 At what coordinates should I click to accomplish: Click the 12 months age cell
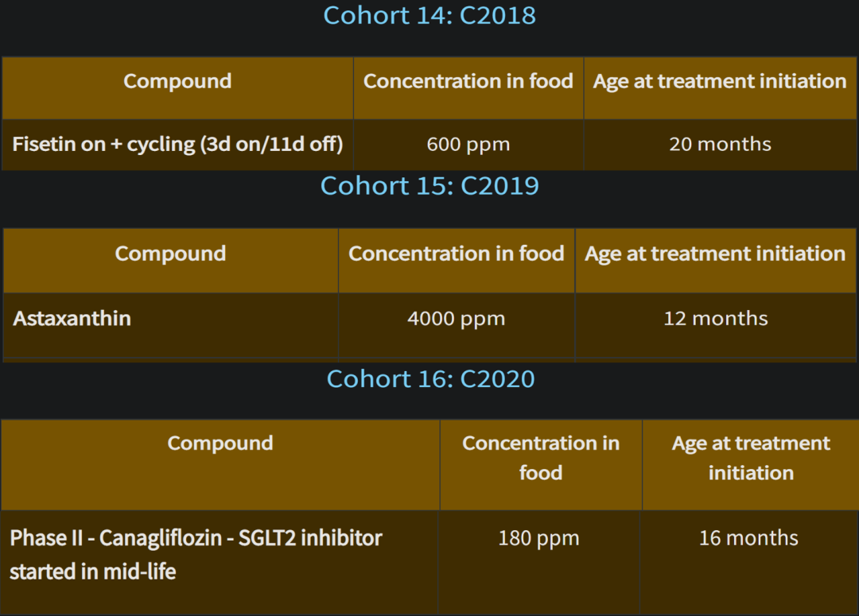coord(716,325)
